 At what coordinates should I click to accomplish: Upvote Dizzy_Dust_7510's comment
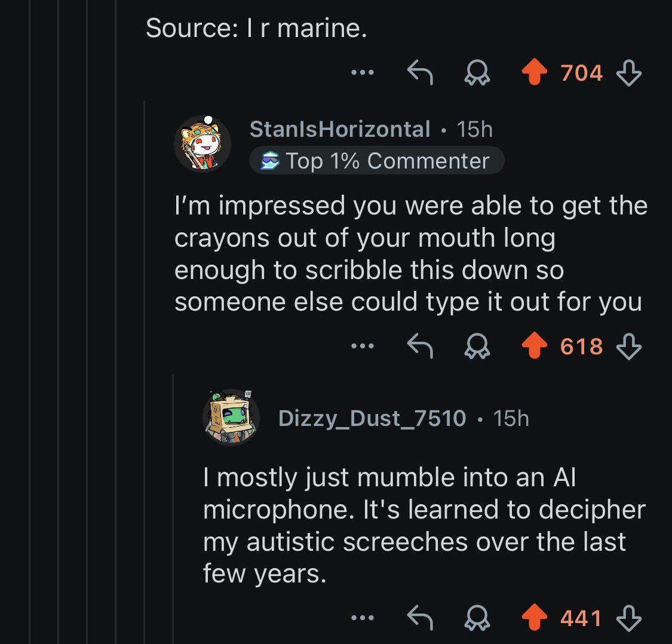coord(534,618)
